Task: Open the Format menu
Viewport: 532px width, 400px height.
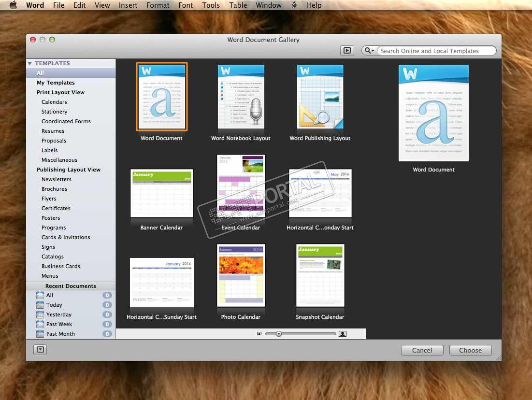Action: pos(158,5)
